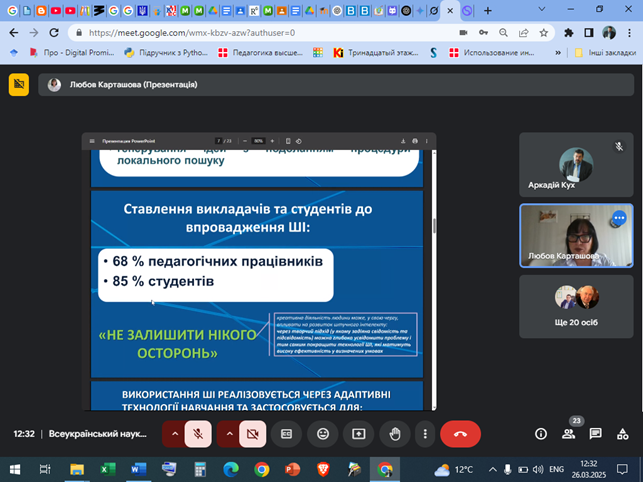Open options on Любов Карташова tile

tap(619, 217)
